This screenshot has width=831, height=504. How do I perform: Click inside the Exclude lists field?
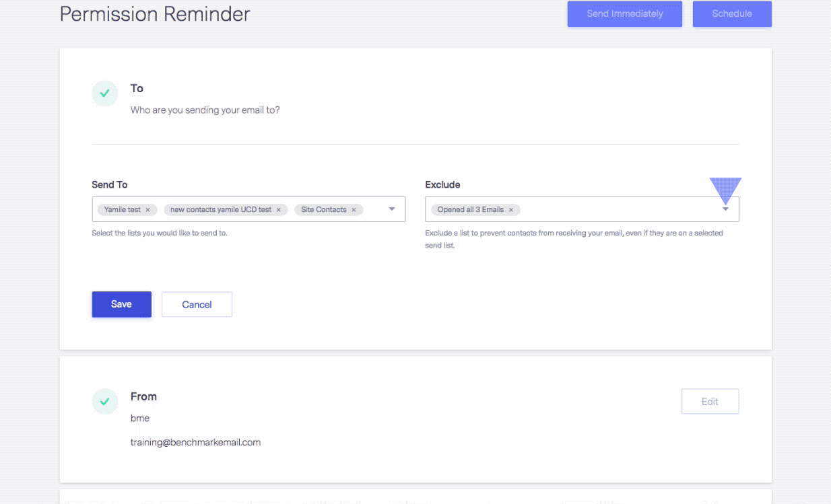click(x=582, y=209)
